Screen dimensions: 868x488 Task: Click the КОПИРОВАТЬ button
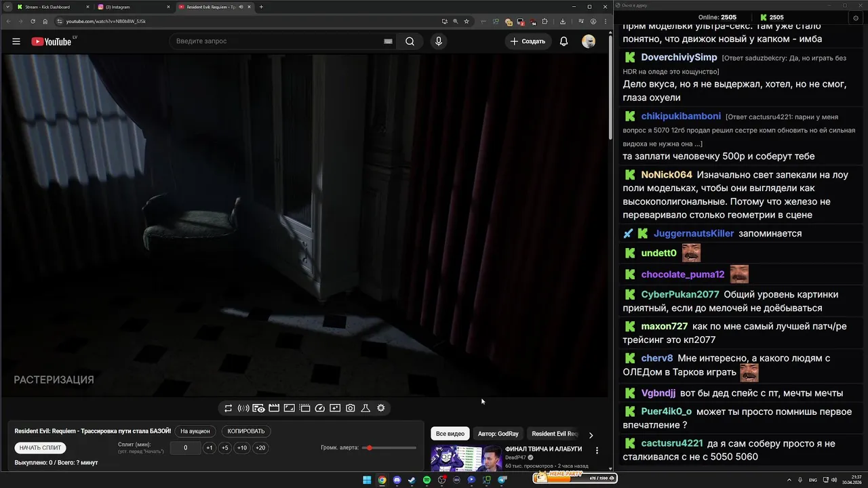[246, 431]
